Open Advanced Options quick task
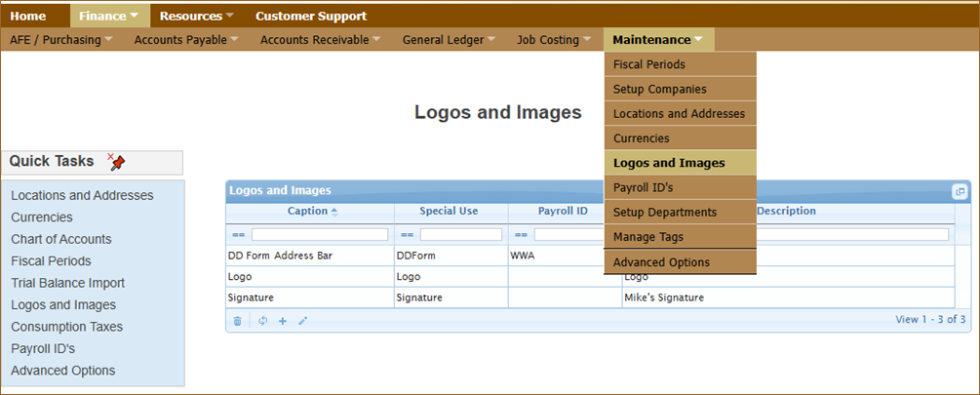This screenshot has height=395, width=980. pos(63,371)
